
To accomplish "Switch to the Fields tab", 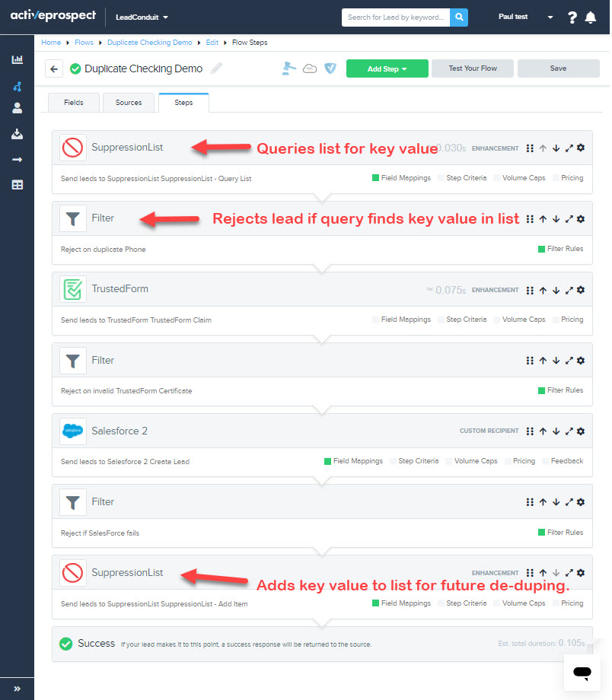I will tap(74, 103).
